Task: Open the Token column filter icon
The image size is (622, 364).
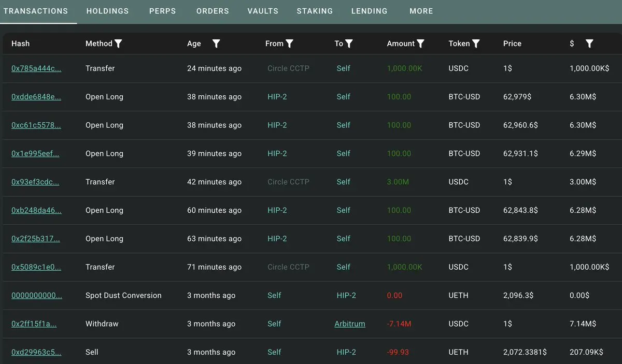Action: pos(476,43)
